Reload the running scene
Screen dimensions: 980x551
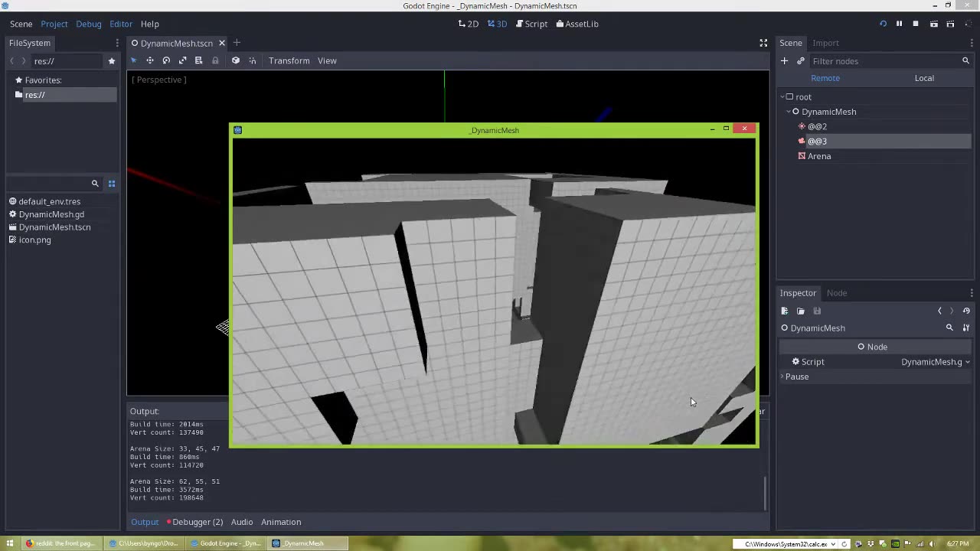pyautogui.click(x=883, y=24)
